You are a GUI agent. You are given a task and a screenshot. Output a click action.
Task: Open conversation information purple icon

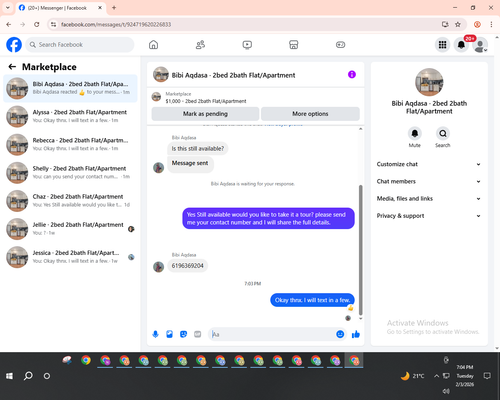[x=352, y=74]
